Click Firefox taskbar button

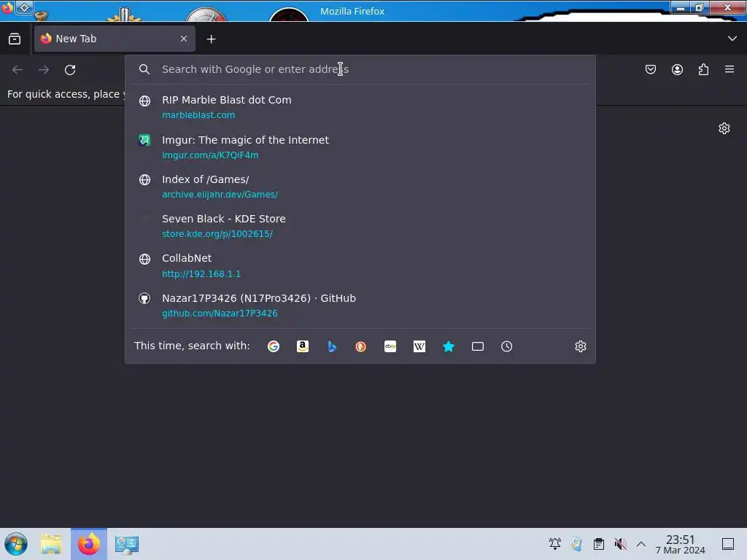tap(89, 544)
